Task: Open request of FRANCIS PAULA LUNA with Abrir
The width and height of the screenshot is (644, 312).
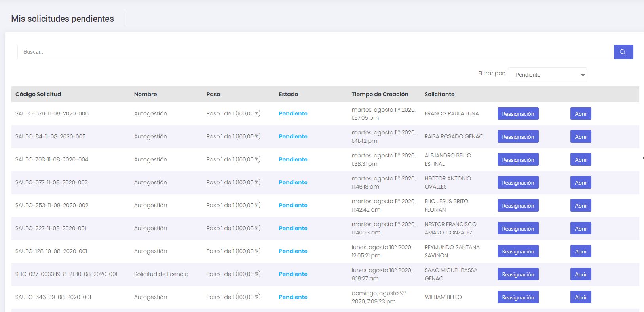Action: click(x=580, y=114)
